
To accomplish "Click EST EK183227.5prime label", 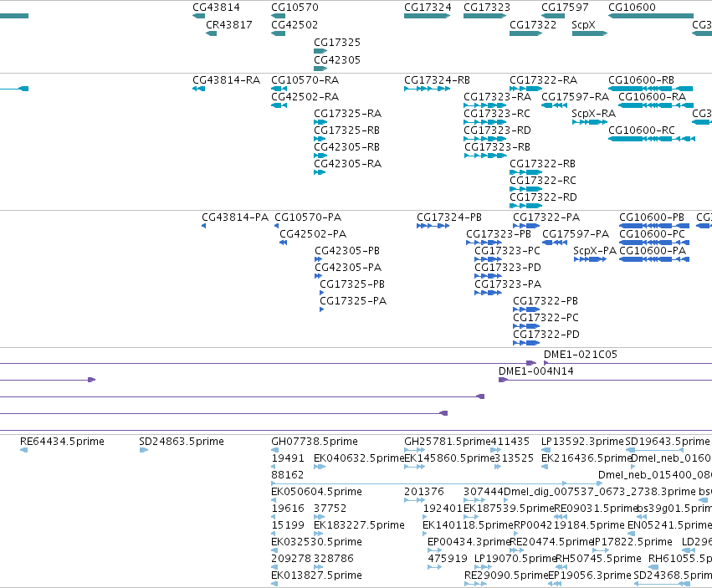I will tap(359, 525).
